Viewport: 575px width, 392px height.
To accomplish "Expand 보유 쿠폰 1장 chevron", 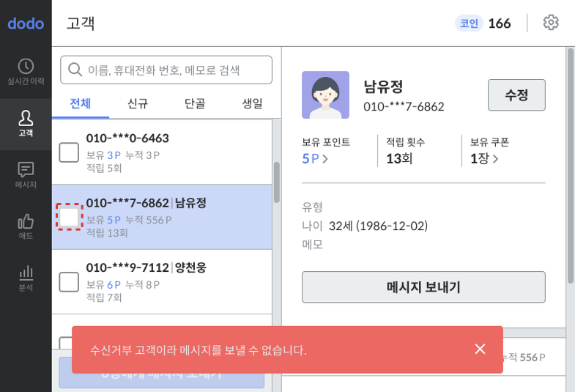I will coord(495,159).
